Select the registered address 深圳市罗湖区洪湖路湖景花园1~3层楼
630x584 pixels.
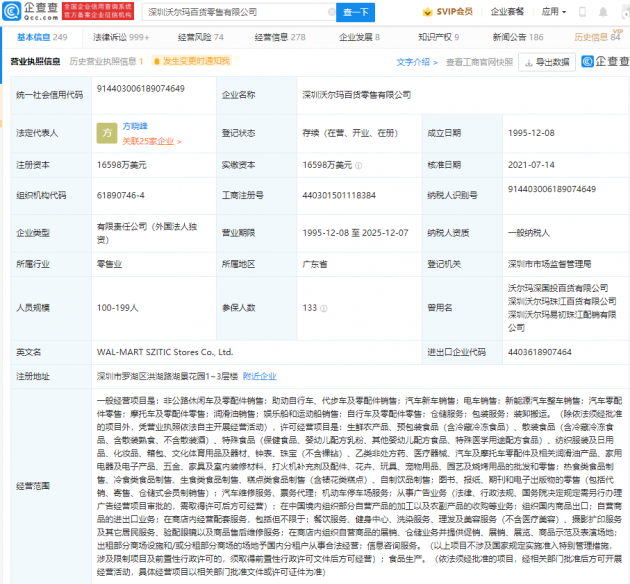(x=168, y=376)
